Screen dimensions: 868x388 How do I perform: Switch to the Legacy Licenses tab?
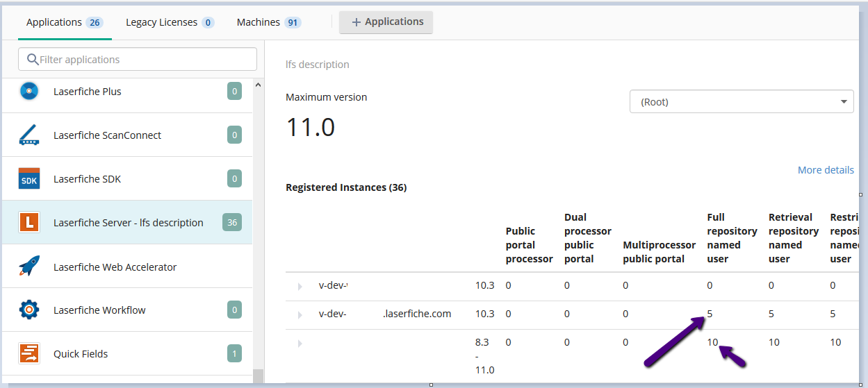(x=170, y=22)
